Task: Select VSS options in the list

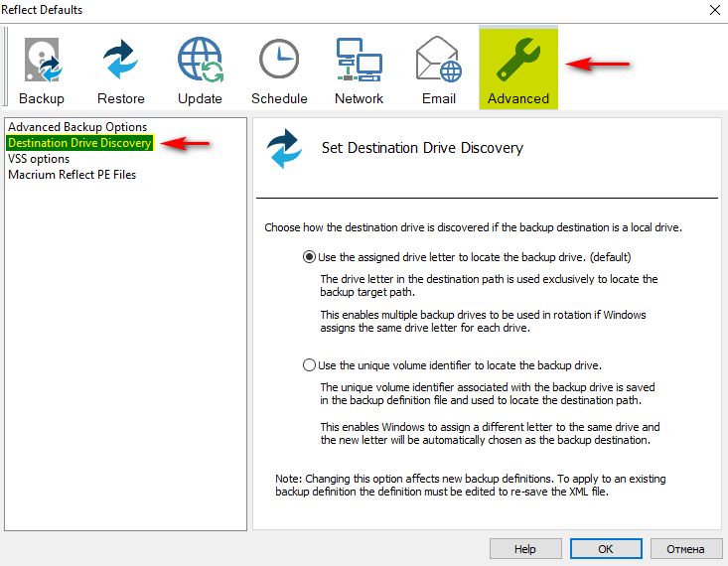Action: pos(39,159)
